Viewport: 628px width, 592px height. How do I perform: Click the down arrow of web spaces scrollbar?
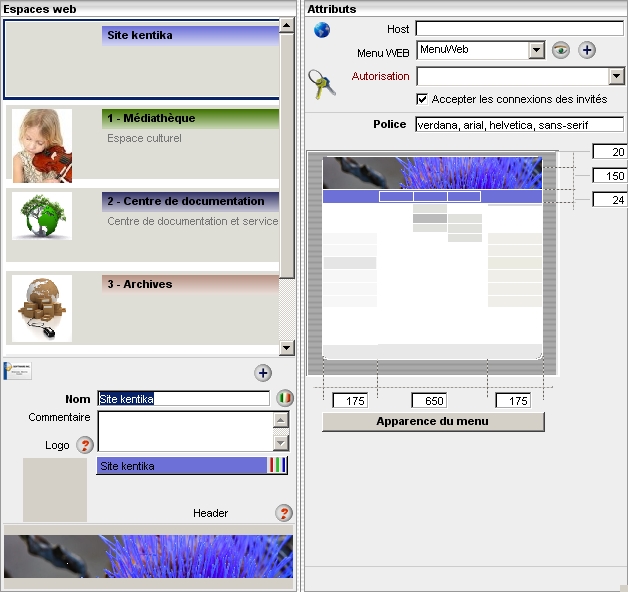pyautogui.click(x=286, y=347)
